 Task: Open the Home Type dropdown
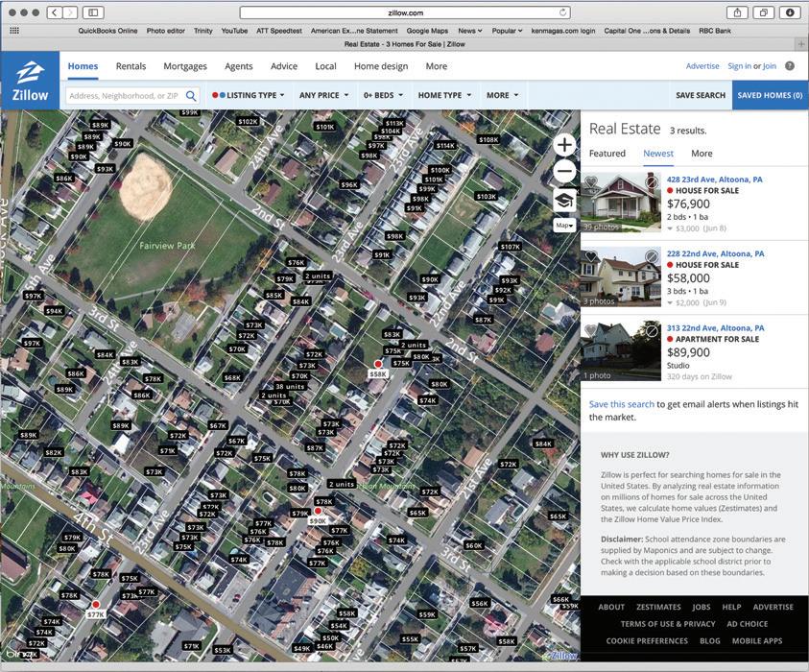[x=444, y=95]
